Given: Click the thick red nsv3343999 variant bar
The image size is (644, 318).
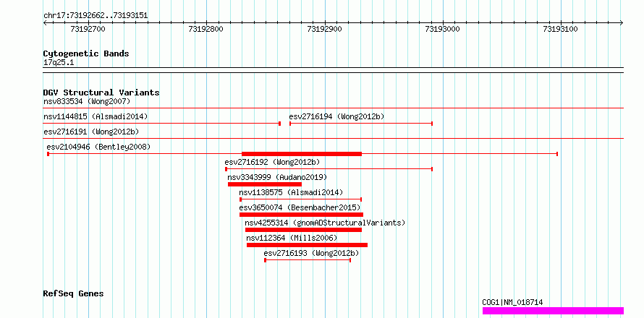Looking at the screenshot, I should point(265,184).
